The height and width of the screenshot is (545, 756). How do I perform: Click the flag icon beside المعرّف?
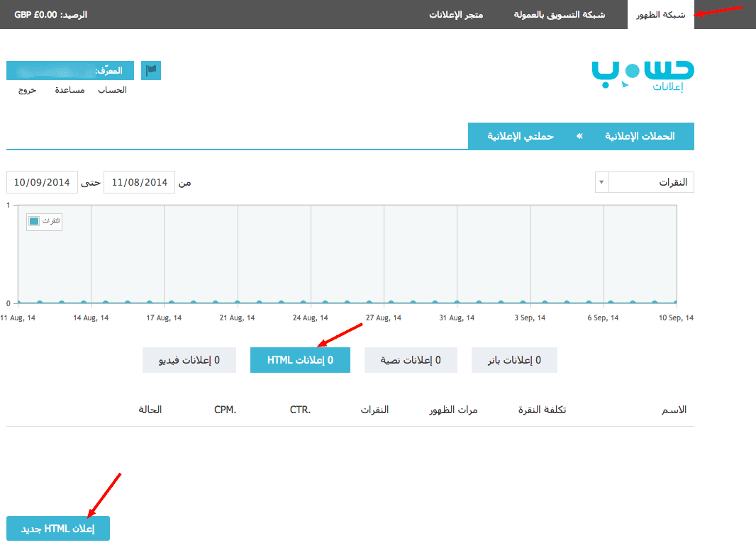(151, 70)
